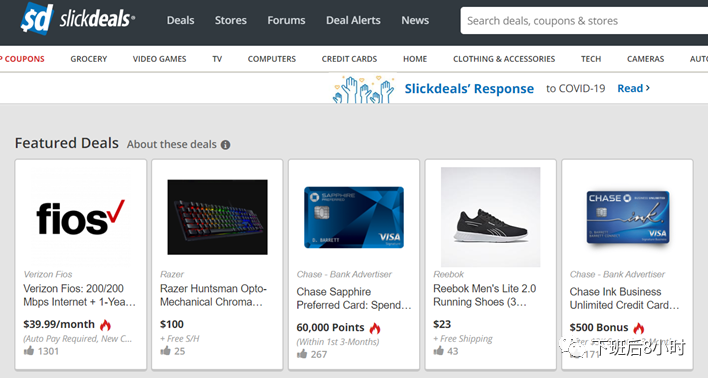The image size is (708, 378).
Task: Select the VIDEO GAMES category tab
Action: [x=159, y=59]
